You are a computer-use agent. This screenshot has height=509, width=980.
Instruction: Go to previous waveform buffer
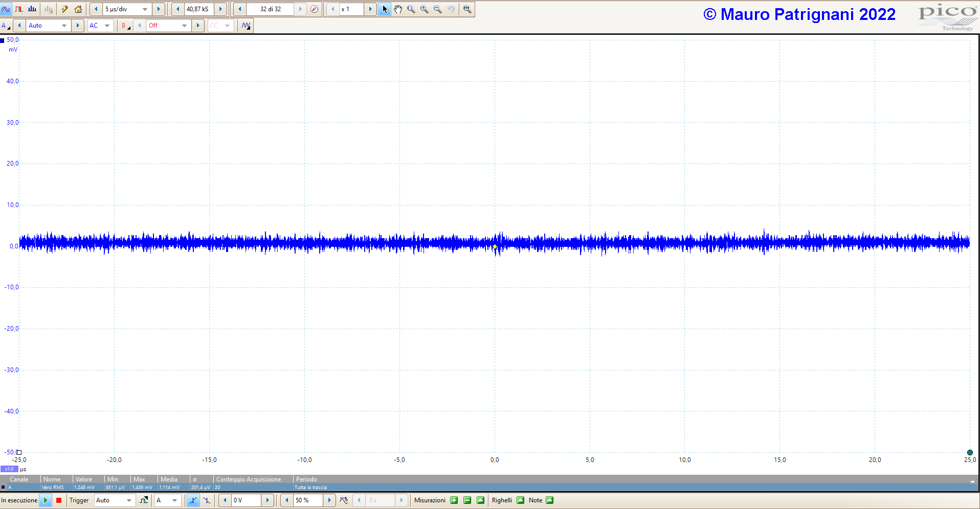(x=239, y=9)
